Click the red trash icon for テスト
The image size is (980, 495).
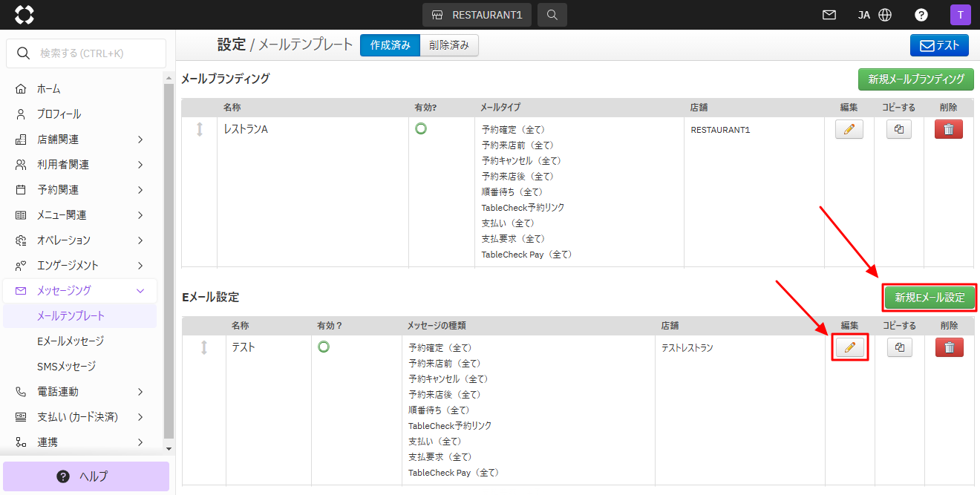click(948, 347)
